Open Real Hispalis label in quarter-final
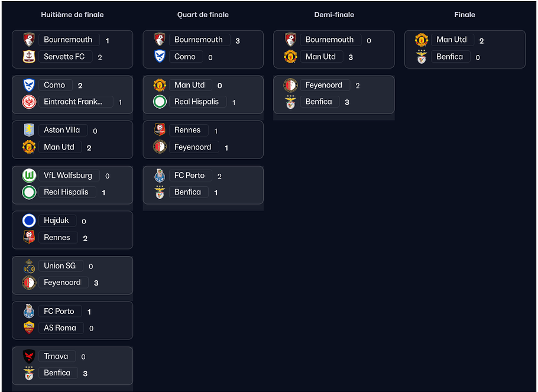 196,102
